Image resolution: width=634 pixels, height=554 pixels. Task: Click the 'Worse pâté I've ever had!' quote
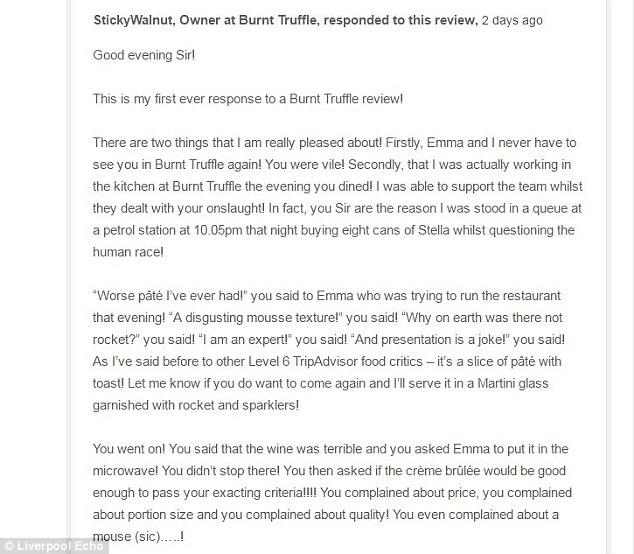[170, 296]
